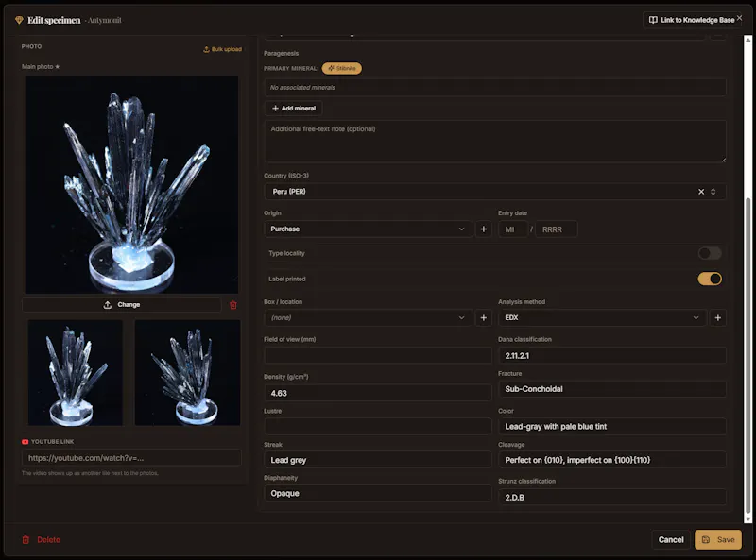Click the plus button next to Origin
756x560 pixels.
(484, 229)
